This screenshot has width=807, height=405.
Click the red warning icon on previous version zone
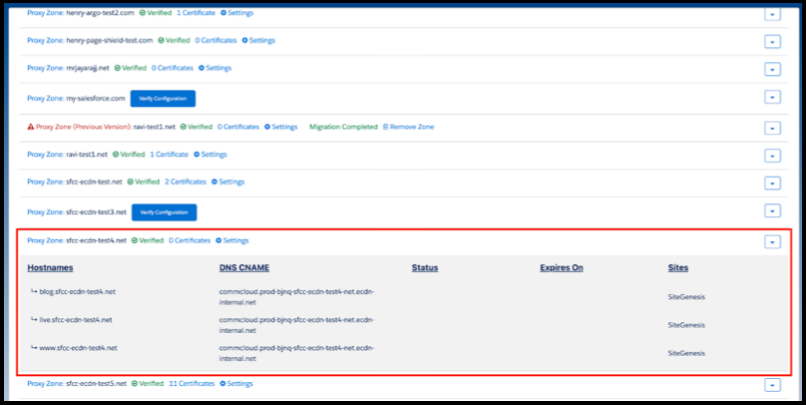coord(30,127)
